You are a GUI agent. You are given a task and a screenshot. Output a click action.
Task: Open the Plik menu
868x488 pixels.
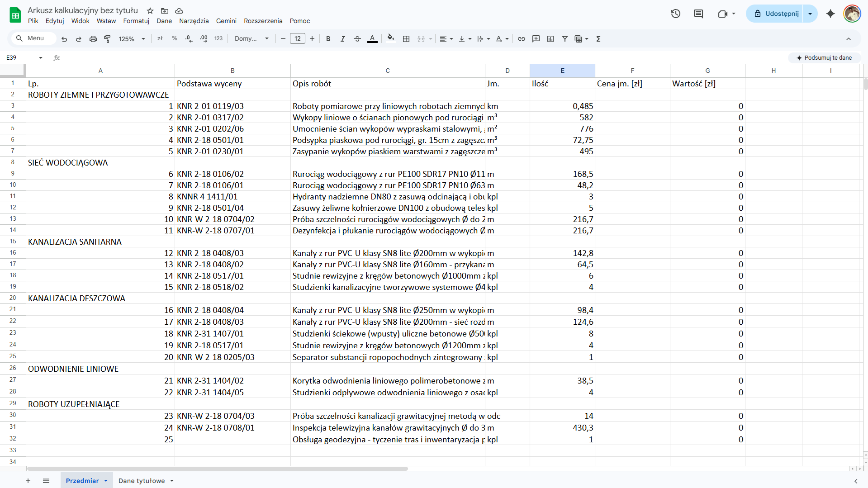click(33, 21)
